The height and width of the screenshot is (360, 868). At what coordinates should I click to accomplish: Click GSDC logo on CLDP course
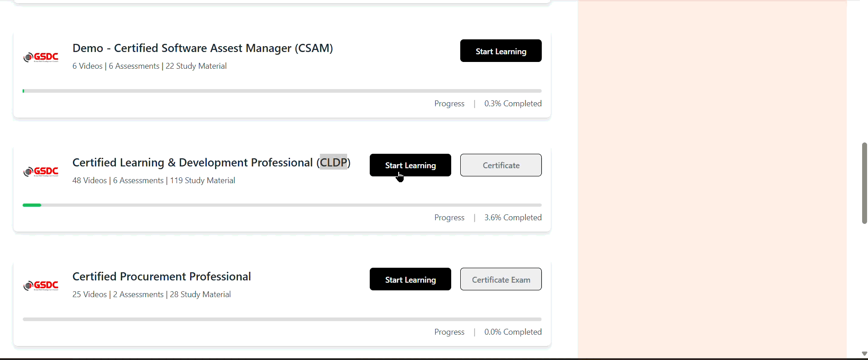click(x=41, y=172)
